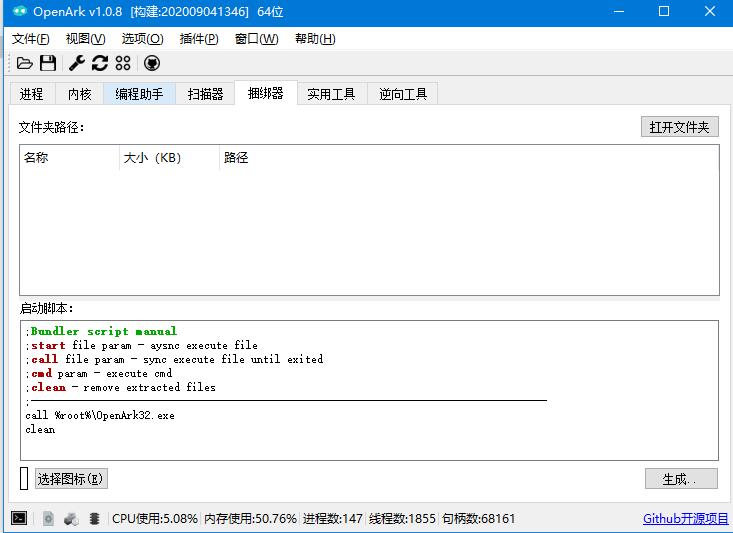Open the 帮助(H) menu

315,39
